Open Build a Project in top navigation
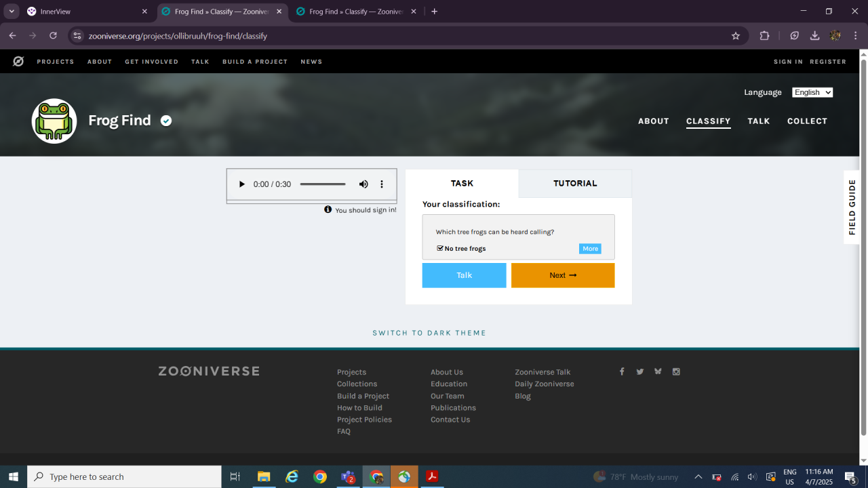The height and width of the screenshot is (488, 868). (x=255, y=62)
